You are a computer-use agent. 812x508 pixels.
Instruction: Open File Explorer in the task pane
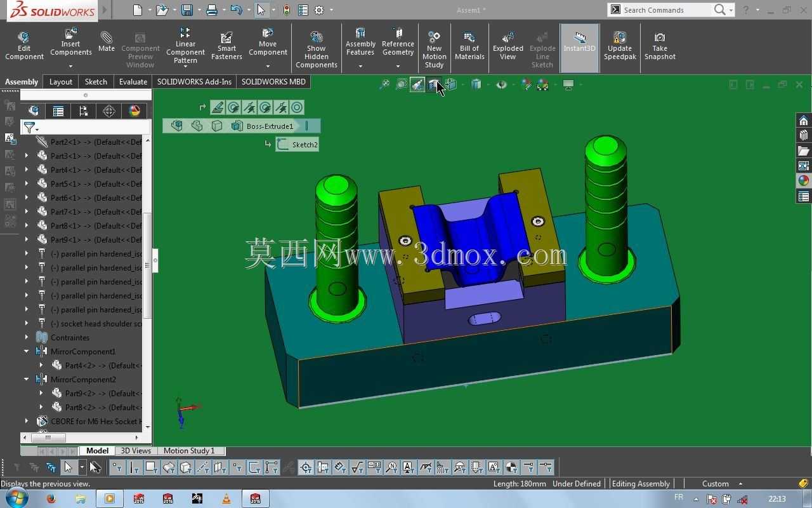(804, 150)
